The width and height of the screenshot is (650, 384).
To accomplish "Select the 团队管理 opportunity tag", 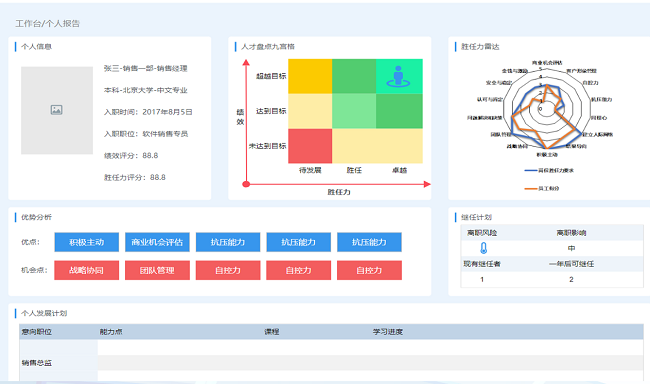I will 157,270.
